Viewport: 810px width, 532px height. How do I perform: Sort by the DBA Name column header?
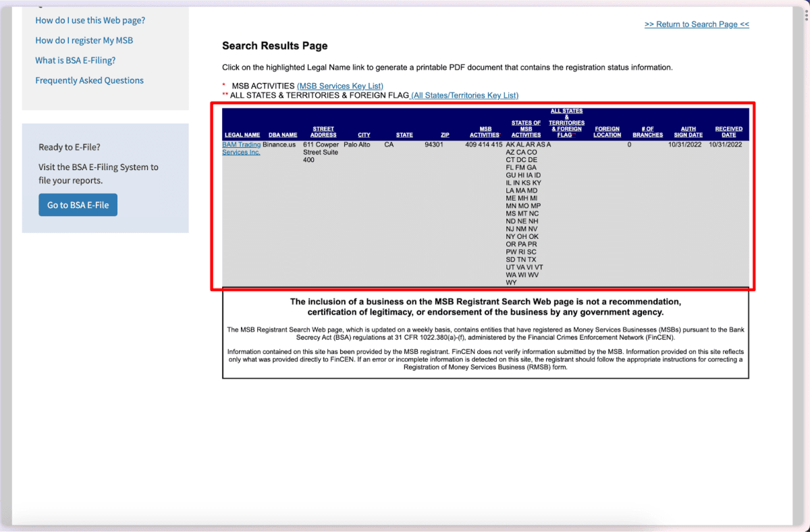283,135
